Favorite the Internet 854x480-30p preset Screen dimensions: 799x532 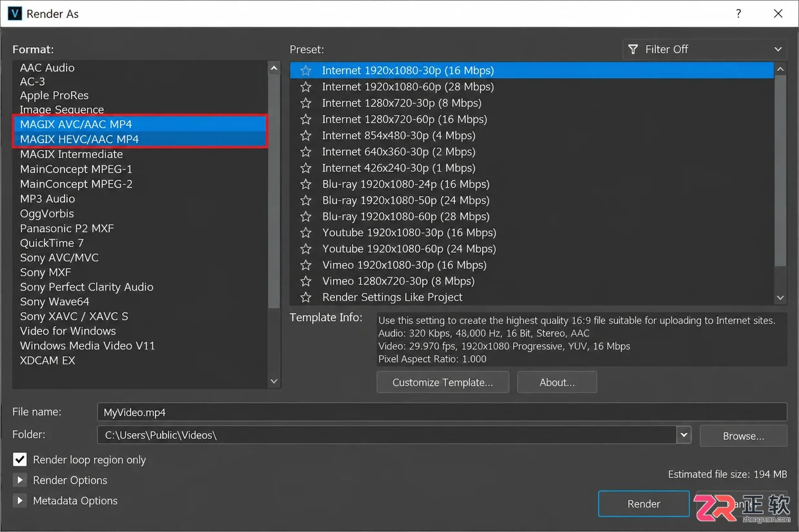306,135
